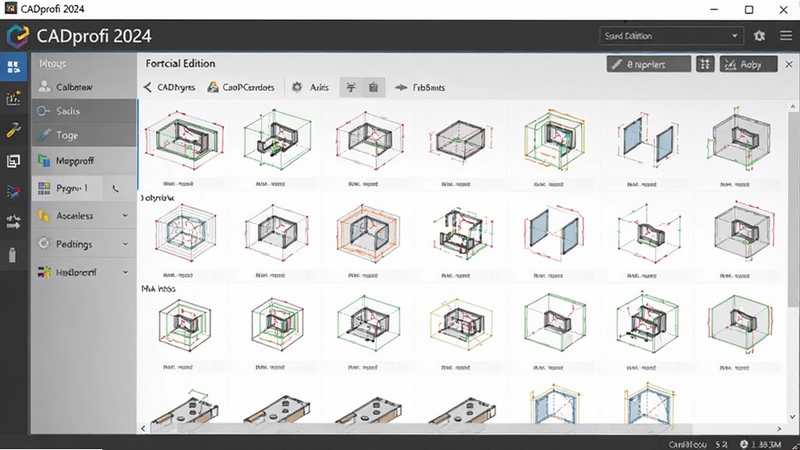Click the vertical scrollbar thumb
This screenshot has height=450, width=800.
coord(792,209)
